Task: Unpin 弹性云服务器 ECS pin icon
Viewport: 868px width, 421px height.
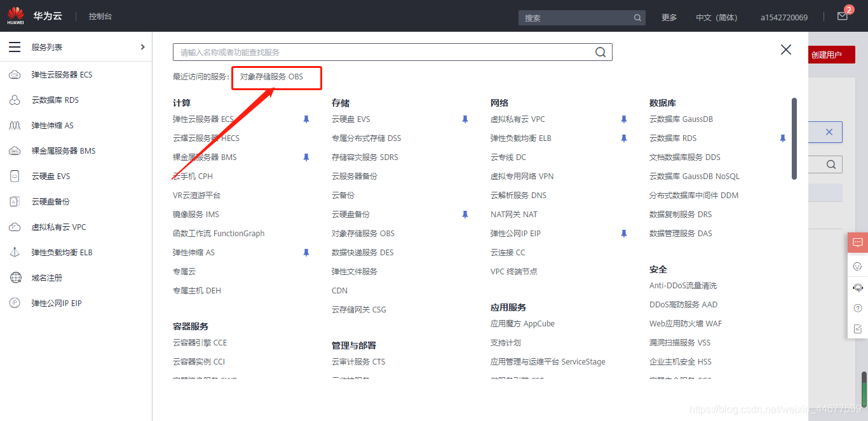Action: (x=306, y=119)
